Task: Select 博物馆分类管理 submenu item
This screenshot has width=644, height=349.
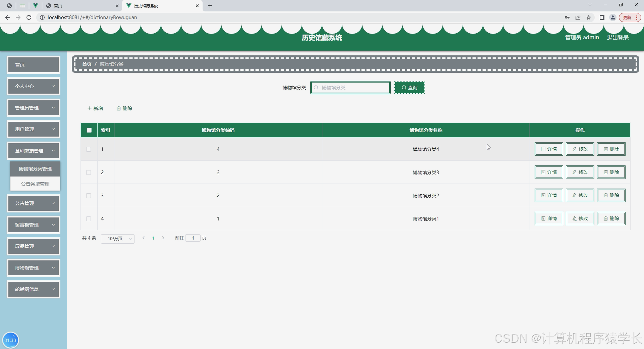Action: 35,169
